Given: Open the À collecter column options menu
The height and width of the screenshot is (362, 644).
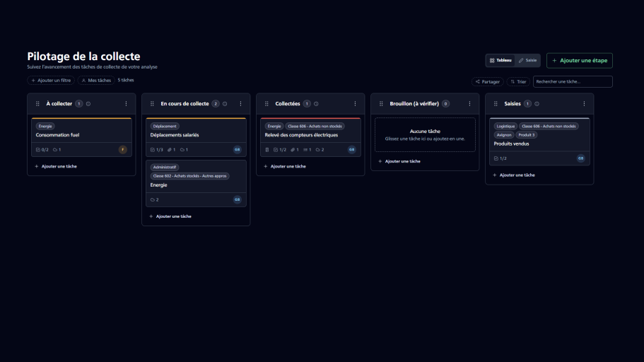Looking at the screenshot, I should pyautogui.click(x=126, y=104).
